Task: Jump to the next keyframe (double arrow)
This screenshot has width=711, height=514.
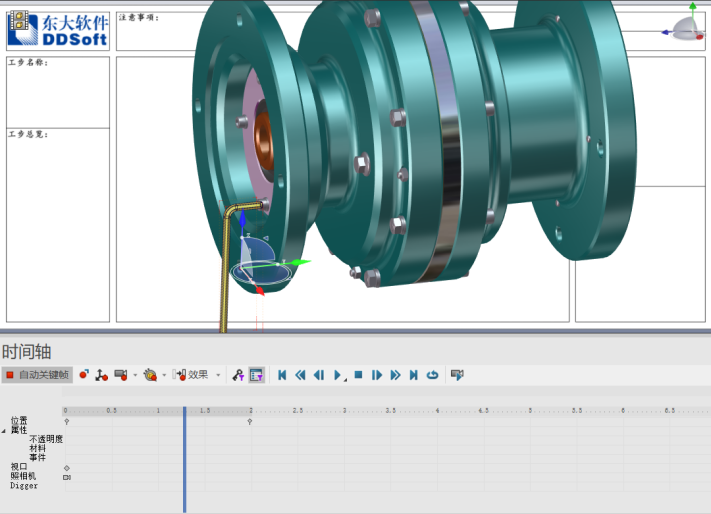Action: coord(395,375)
